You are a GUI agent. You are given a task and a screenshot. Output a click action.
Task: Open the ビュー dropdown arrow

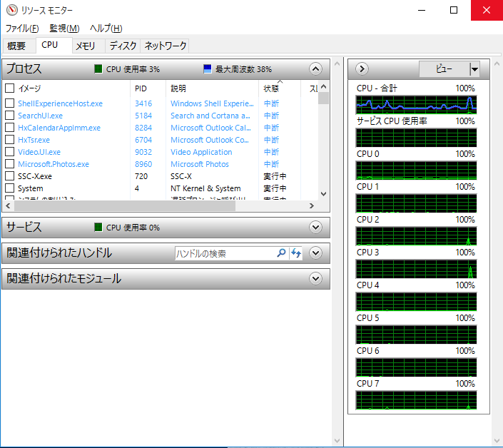coord(474,69)
